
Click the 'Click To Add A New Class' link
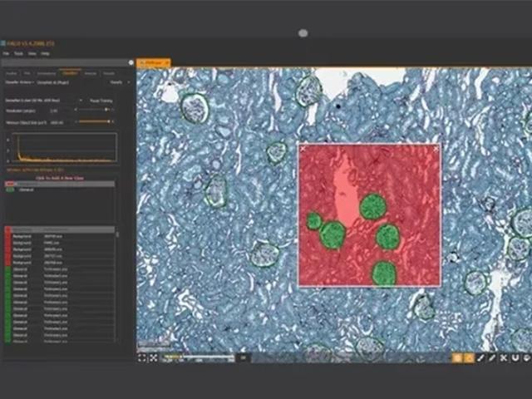(x=60, y=178)
